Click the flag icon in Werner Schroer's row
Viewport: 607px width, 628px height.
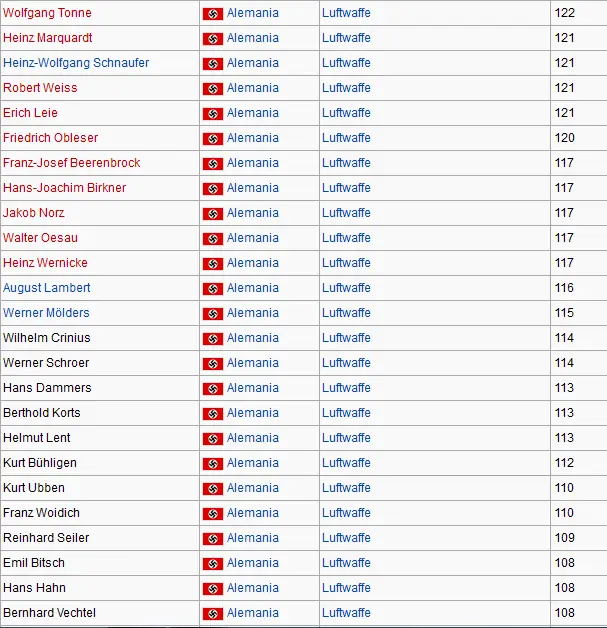coord(213,364)
